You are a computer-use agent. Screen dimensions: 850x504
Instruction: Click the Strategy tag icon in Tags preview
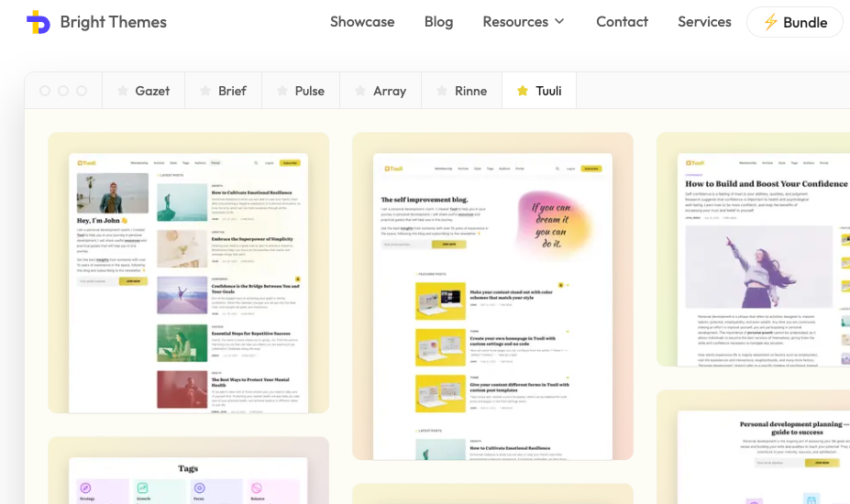85,488
